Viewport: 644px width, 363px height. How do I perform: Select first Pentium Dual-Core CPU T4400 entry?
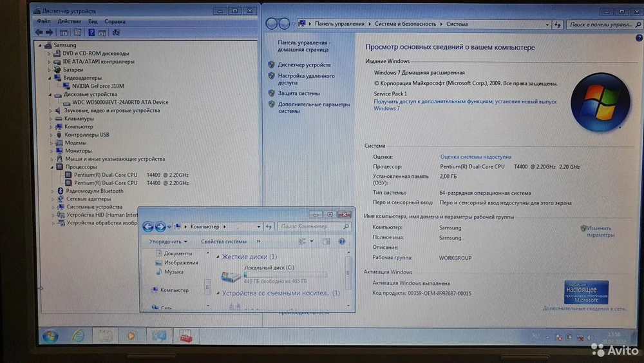131,175
